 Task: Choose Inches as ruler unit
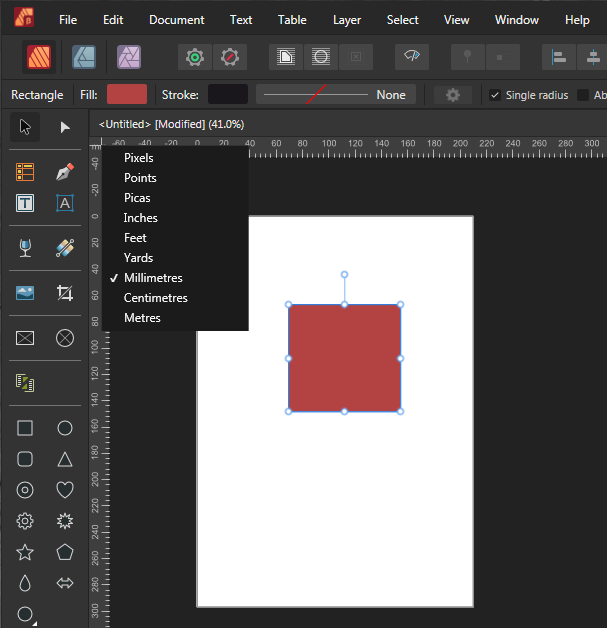click(175, 218)
